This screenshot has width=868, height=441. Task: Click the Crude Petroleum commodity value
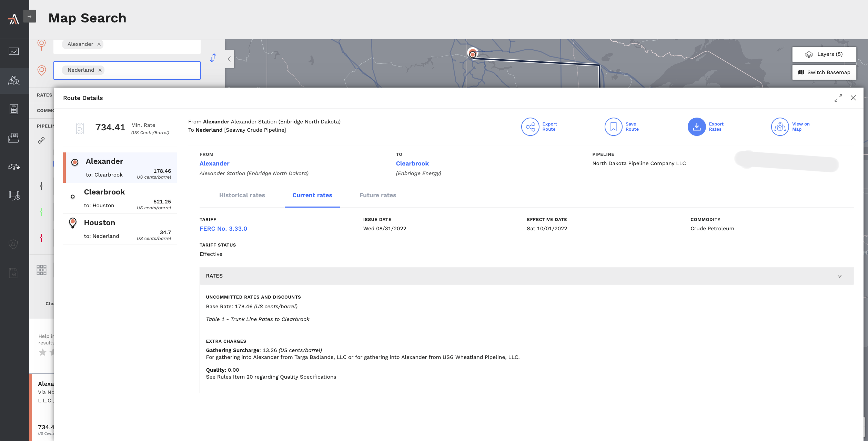[712, 229]
